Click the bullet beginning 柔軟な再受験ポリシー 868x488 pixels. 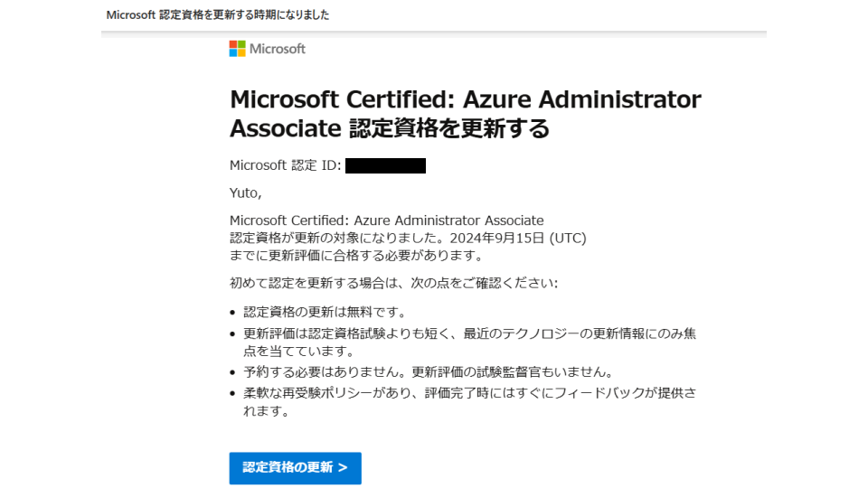(469, 393)
